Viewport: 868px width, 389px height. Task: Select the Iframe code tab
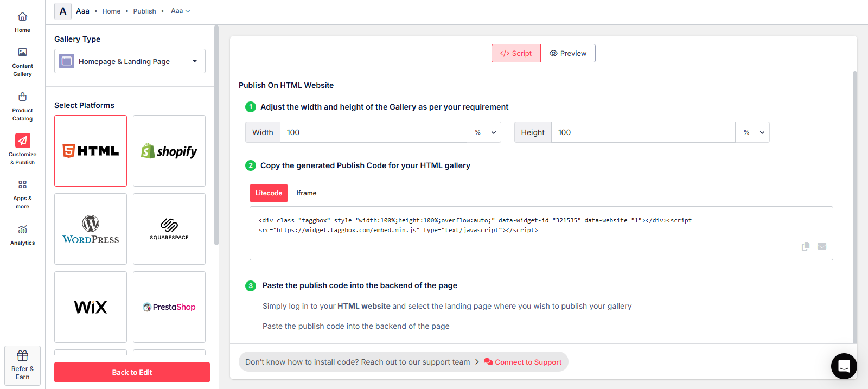[307, 193]
